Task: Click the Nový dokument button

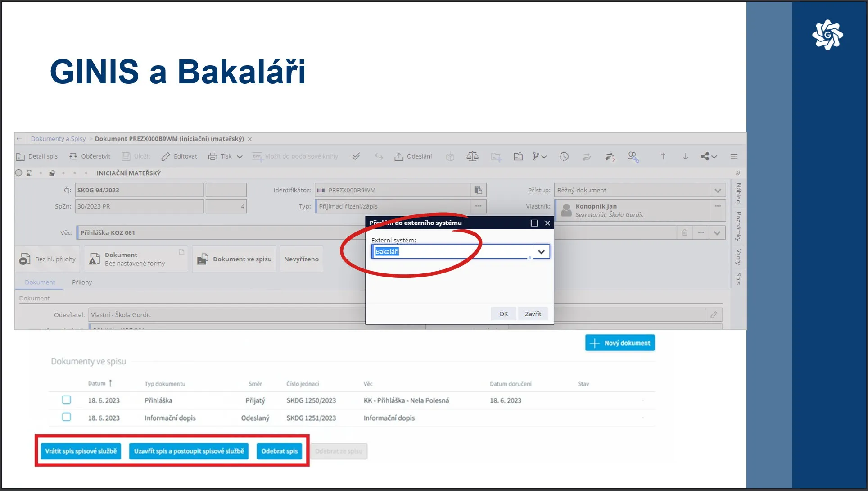Action: point(620,343)
